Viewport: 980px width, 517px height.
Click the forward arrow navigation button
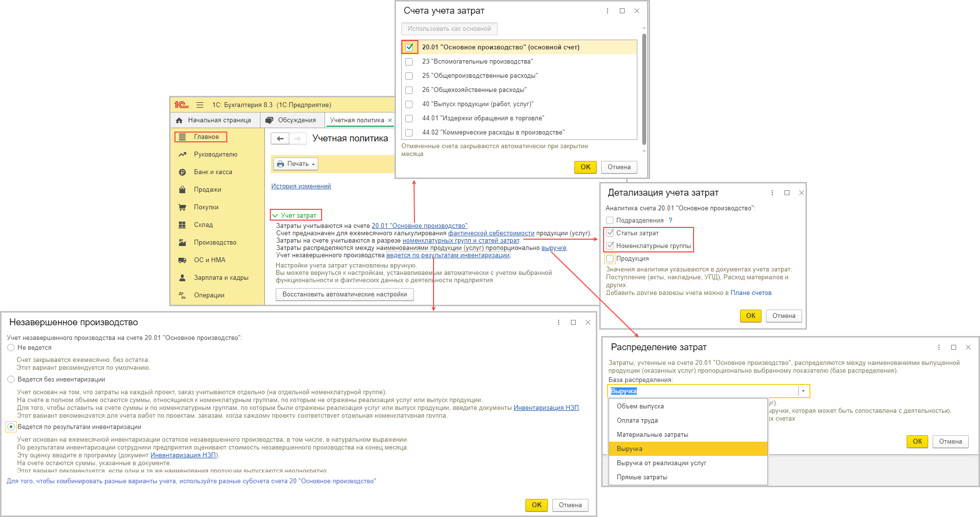298,139
